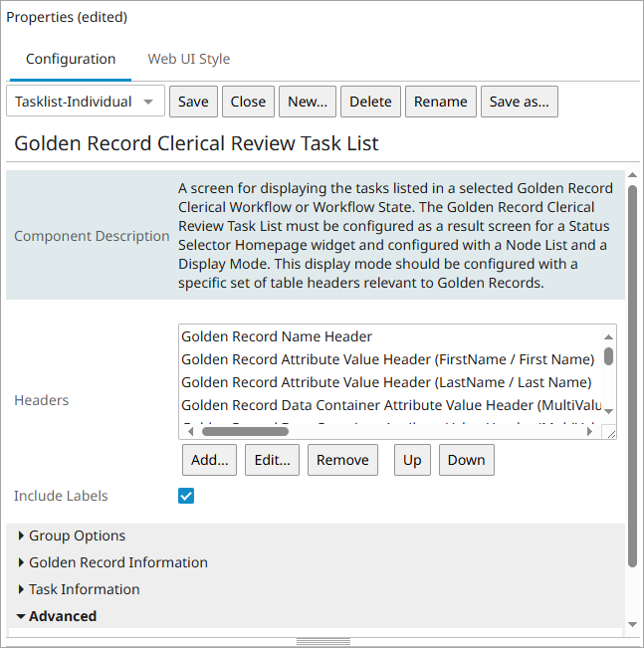The image size is (644, 648).
Task: Move header Down
Action: pos(466,460)
